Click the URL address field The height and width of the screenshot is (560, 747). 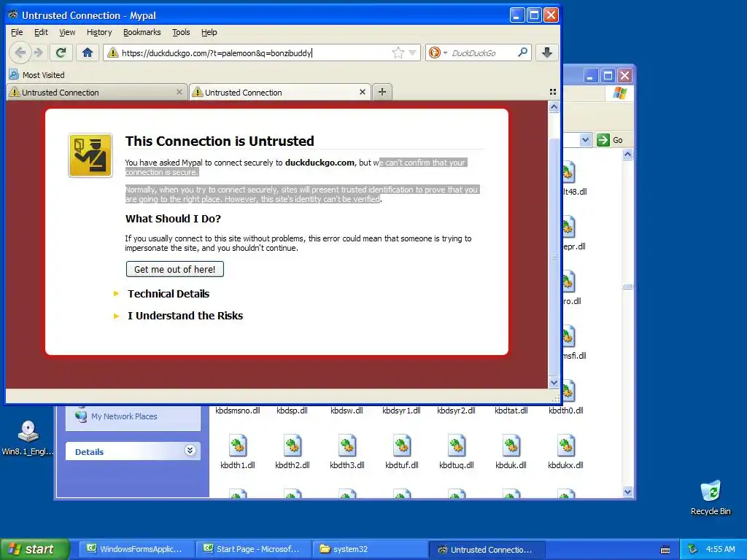(255, 52)
